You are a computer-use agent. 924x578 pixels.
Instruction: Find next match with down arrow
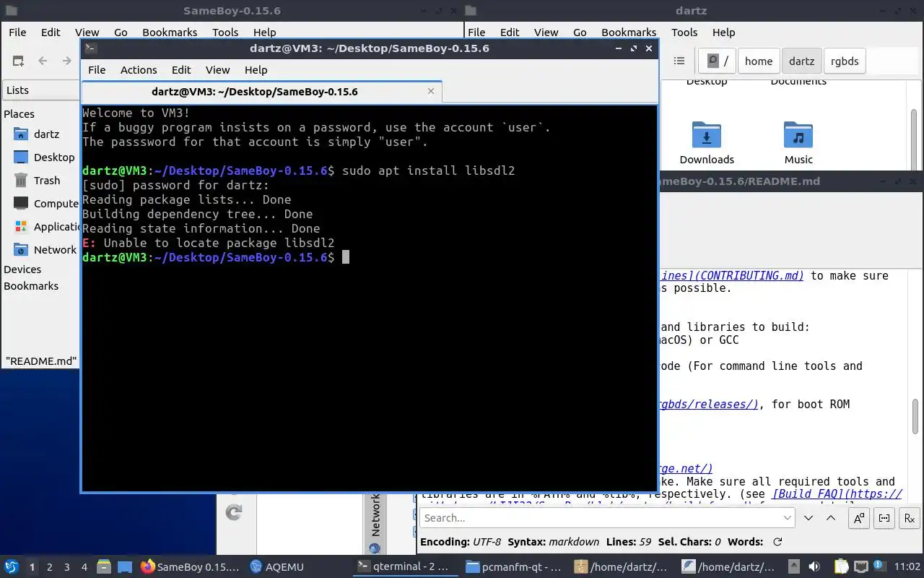pos(808,518)
